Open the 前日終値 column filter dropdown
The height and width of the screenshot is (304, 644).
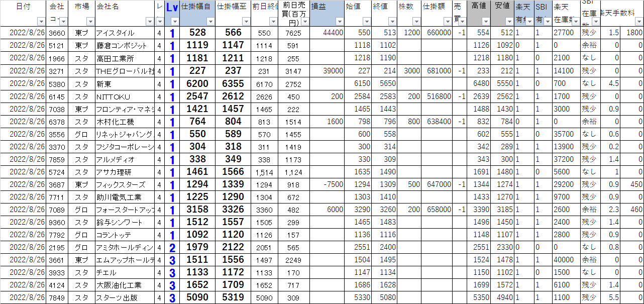[x=274, y=22]
